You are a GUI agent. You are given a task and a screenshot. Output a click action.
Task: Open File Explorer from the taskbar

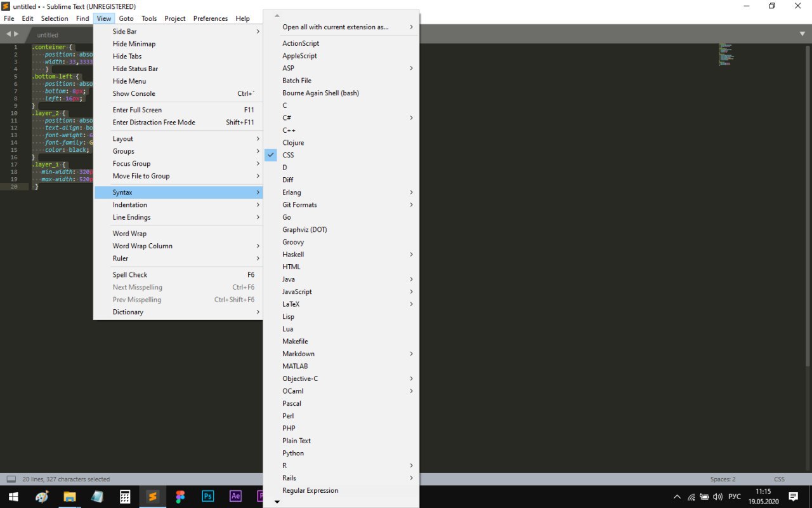[x=69, y=497]
